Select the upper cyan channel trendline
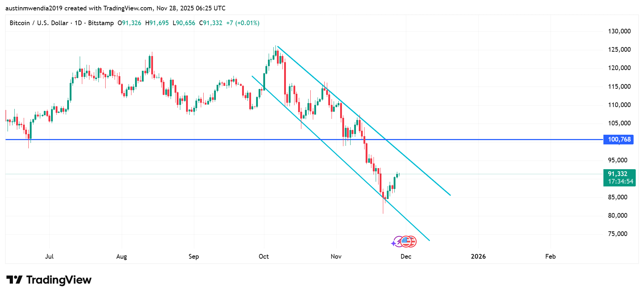Screen dimensions: 644x296 click(413, 164)
